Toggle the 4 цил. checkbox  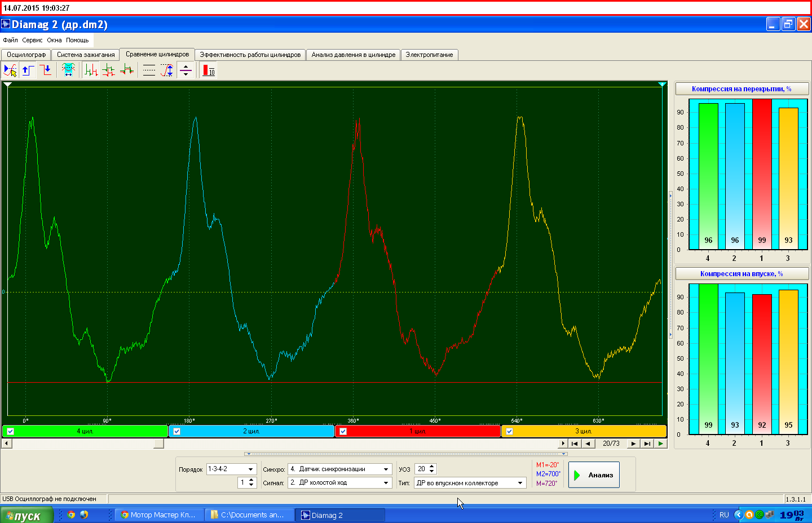[x=10, y=432]
